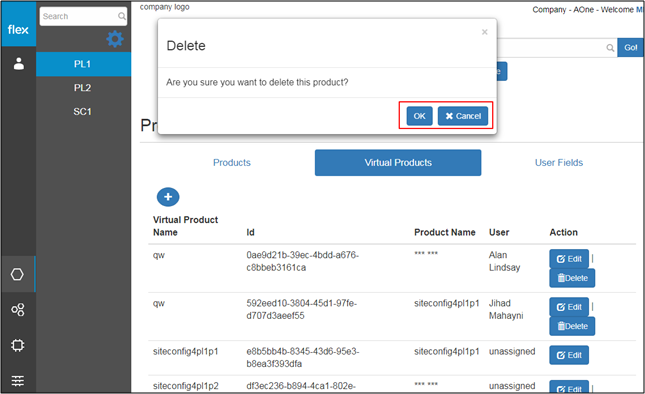Select SC1 in the sidebar list
Viewport: 645px width, 394px height.
click(x=84, y=111)
